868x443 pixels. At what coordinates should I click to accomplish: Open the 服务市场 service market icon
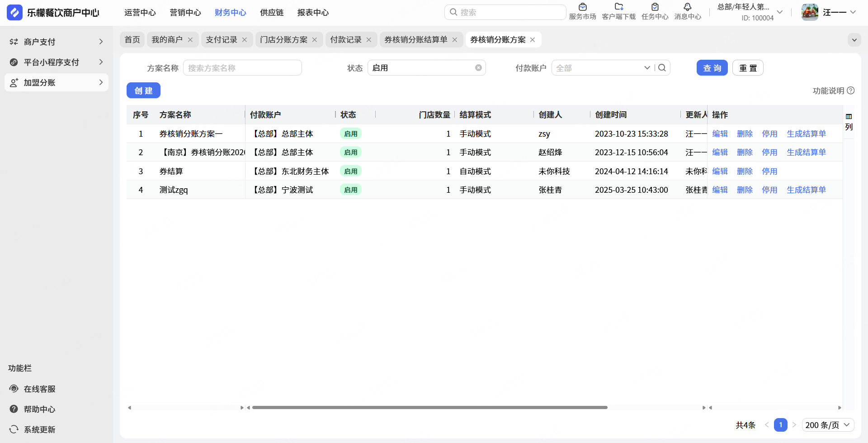pos(582,7)
